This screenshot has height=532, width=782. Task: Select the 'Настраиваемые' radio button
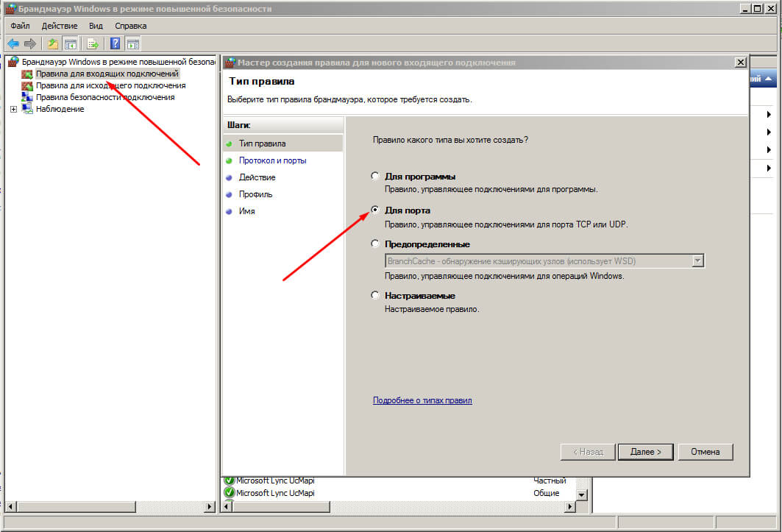click(375, 296)
